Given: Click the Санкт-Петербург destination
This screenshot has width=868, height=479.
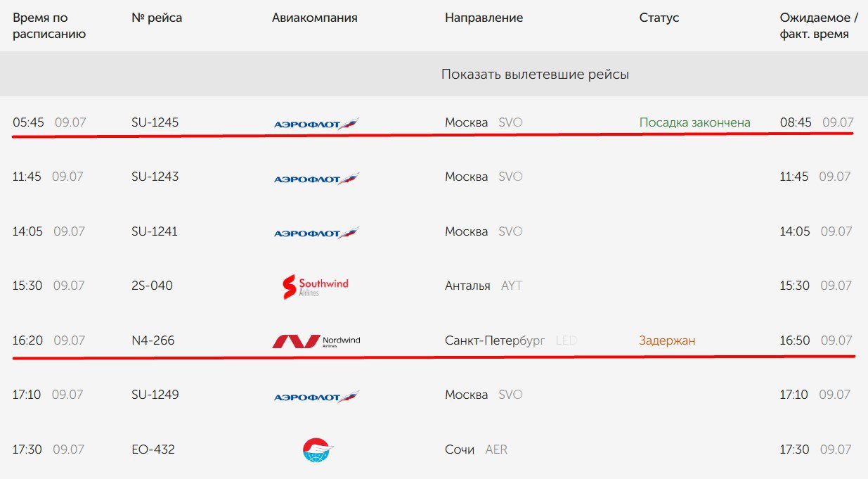Looking at the screenshot, I should 495,340.
